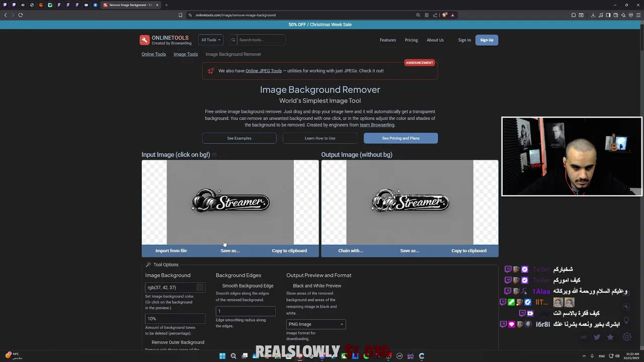This screenshot has height=362, width=644.
Task: Click Sign In in the site navigation
Action: tap(464, 40)
